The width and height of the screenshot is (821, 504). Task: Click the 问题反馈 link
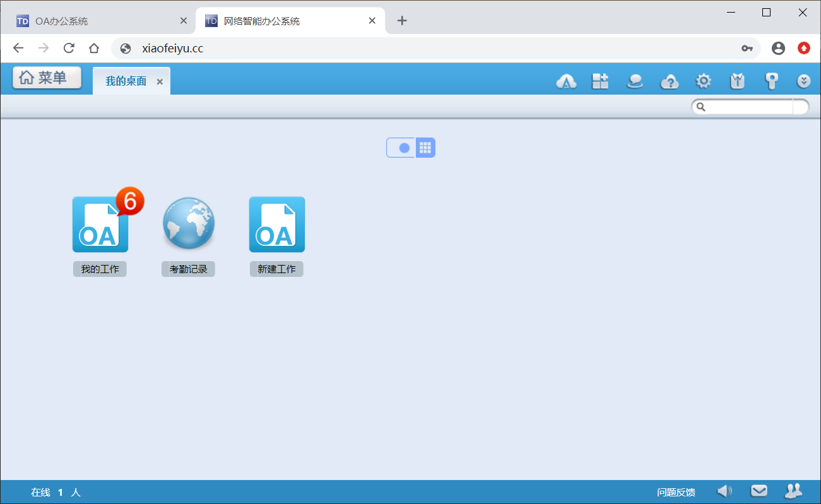pos(676,492)
